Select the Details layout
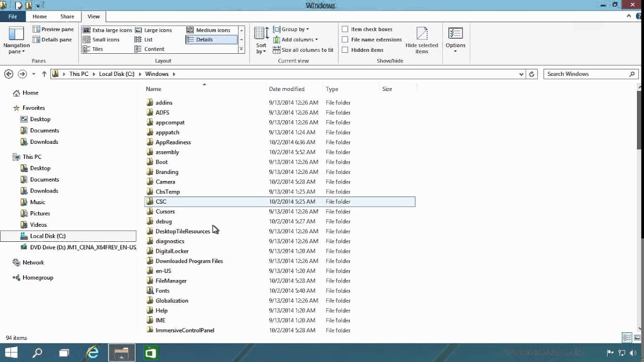This screenshot has height=362, width=644. click(x=211, y=40)
